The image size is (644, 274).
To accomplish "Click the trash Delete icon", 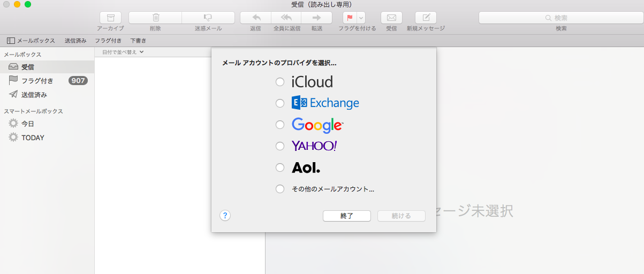I will pyautogui.click(x=155, y=18).
